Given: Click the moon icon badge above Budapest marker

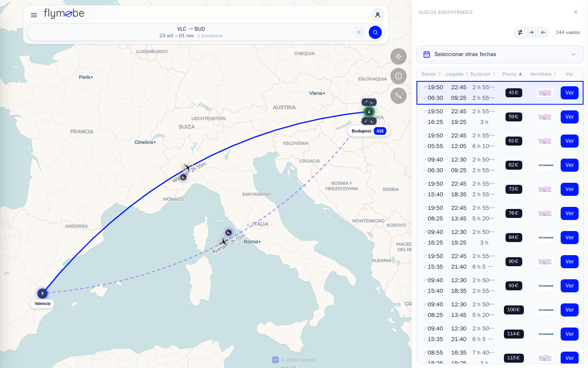Looking at the screenshot, I should [x=369, y=102].
